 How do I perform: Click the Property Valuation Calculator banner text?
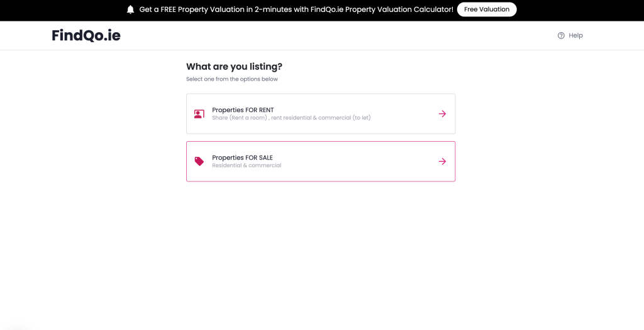pyautogui.click(x=399, y=9)
